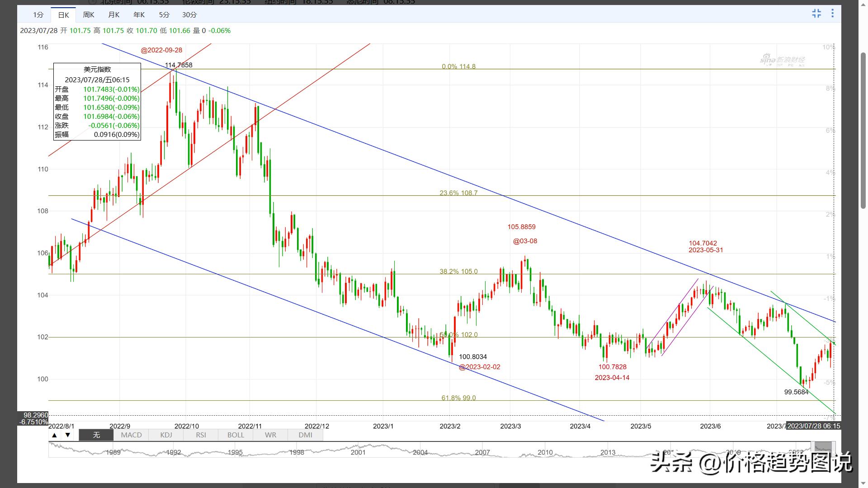Viewport: 868px width, 488px height.
Task: Select the 月K monthly chart tab
Action: pos(114,15)
